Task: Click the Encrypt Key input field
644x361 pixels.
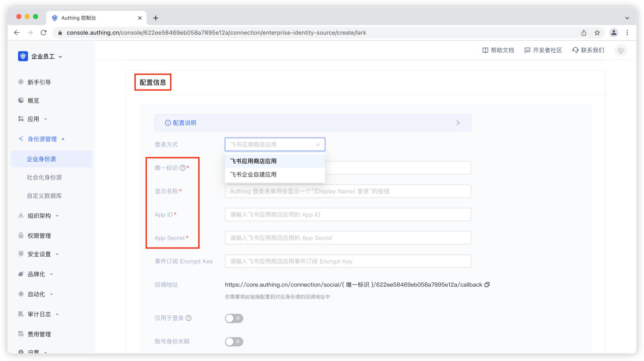Action: point(348,261)
